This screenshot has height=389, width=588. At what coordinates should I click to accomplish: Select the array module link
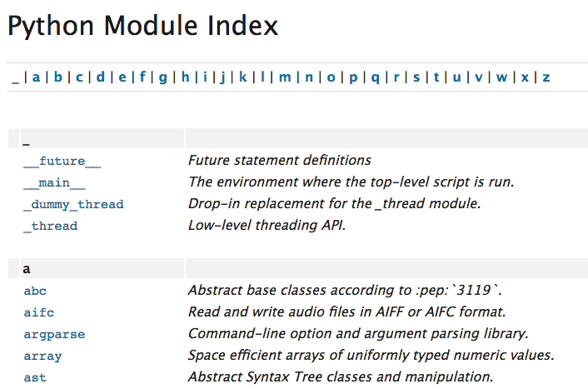point(42,356)
